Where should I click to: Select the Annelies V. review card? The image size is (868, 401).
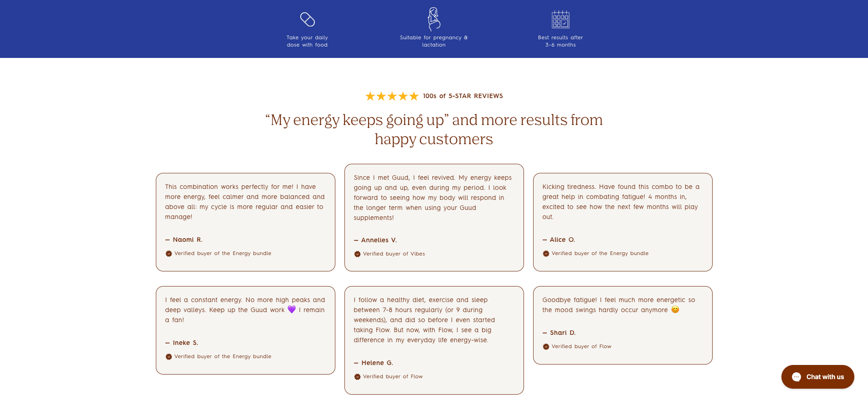[434, 218]
